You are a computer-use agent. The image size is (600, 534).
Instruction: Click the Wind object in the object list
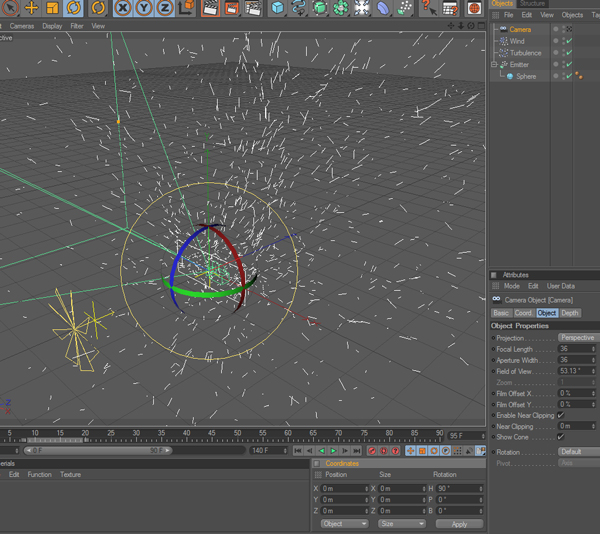tap(516, 41)
